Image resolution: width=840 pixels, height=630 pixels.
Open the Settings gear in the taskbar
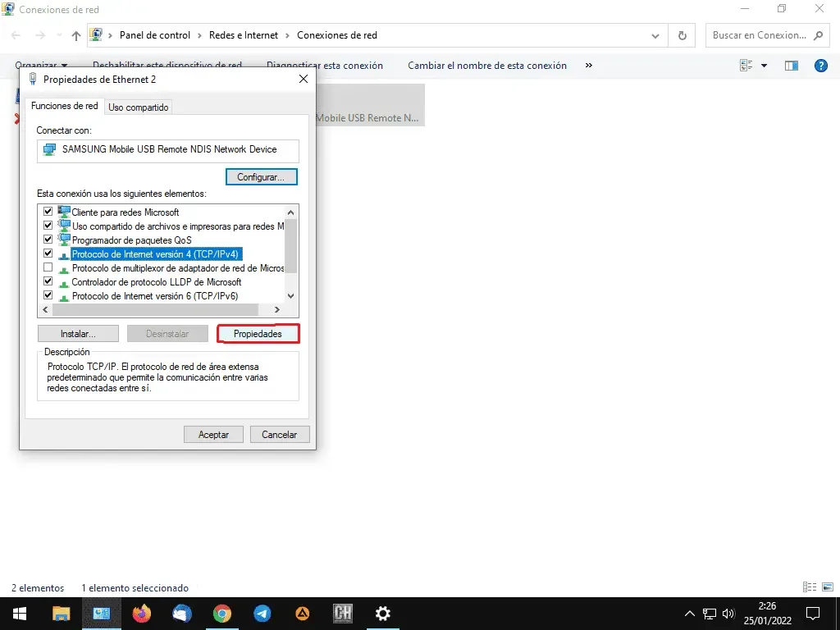[x=382, y=614]
